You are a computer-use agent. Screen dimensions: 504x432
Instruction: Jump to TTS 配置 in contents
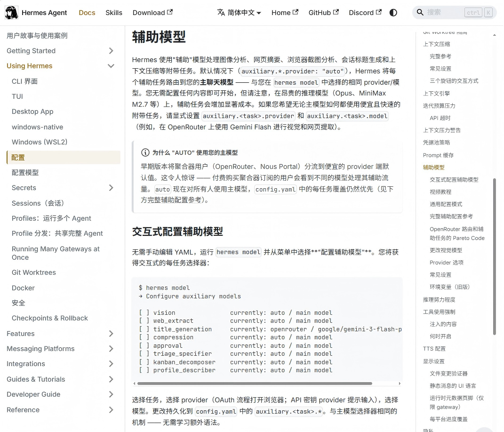[x=434, y=349]
